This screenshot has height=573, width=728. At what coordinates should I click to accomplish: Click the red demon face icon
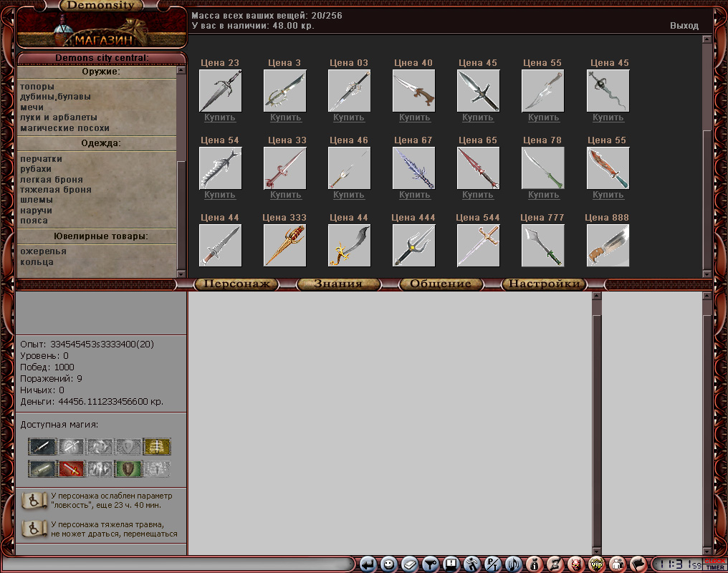pos(575,564)
